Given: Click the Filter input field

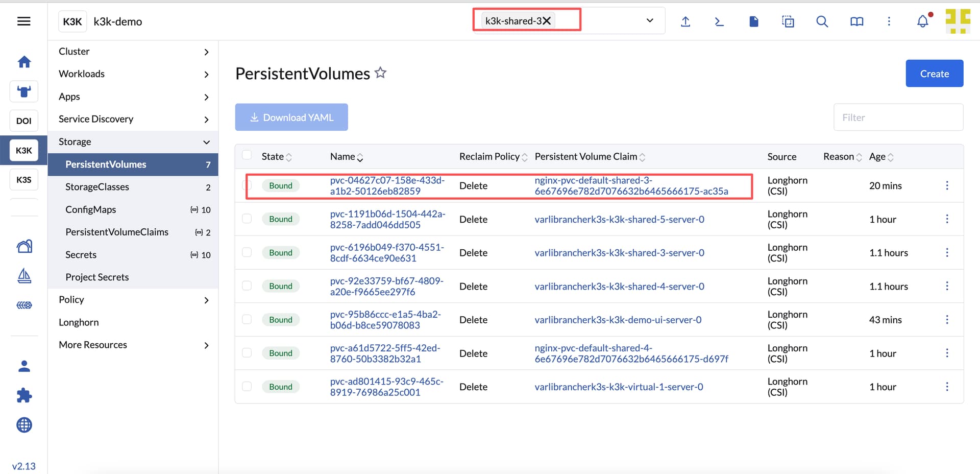Looking at the screenshot, I should (x=898, y=117).
